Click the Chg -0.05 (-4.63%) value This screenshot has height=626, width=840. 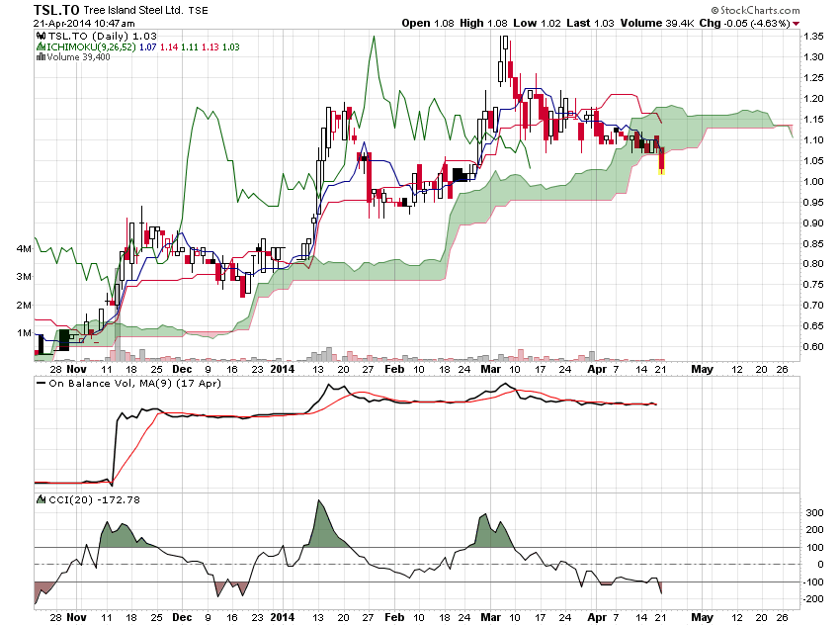(x=745, y=23)
